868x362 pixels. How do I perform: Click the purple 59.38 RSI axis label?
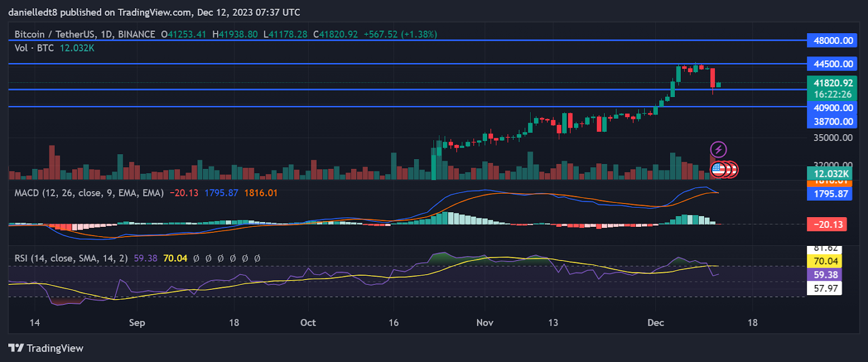tap(826, 275)
